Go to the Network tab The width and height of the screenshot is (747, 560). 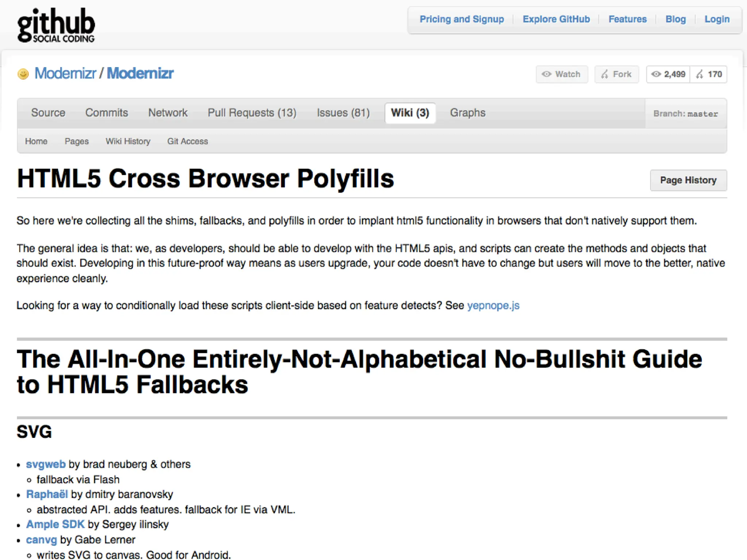(168, 113)
